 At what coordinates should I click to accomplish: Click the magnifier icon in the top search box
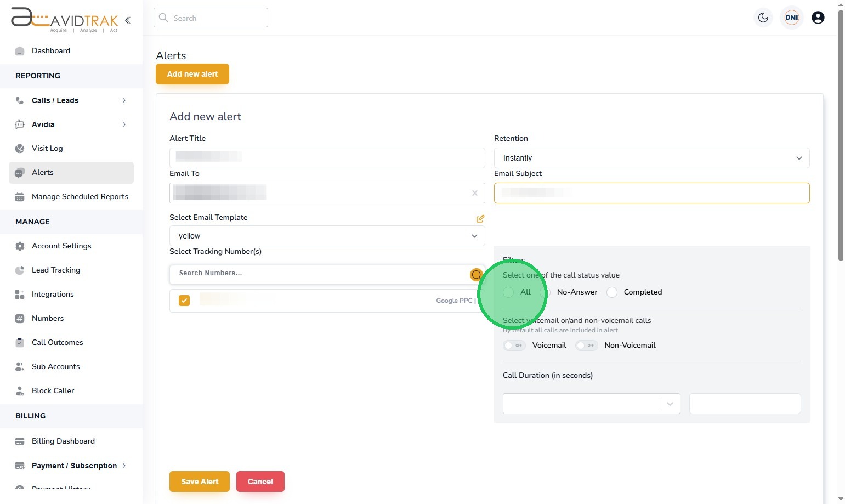(x=163, y=18)
